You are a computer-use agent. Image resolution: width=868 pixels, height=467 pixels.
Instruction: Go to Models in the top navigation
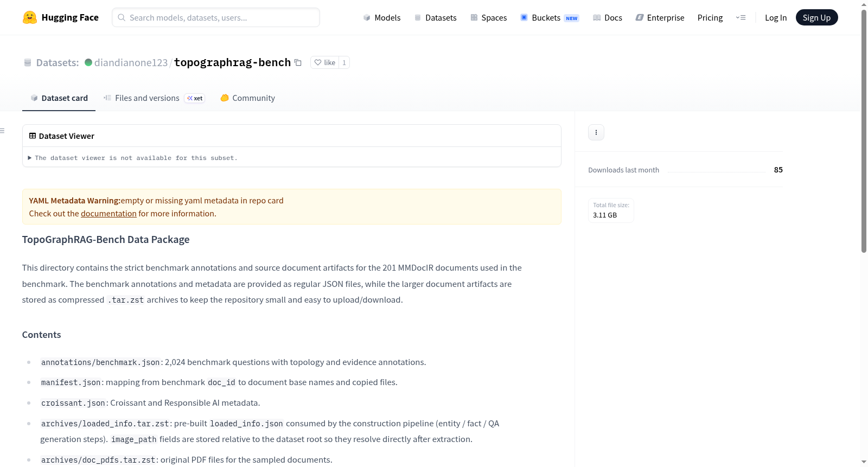[x=382, y=17]
